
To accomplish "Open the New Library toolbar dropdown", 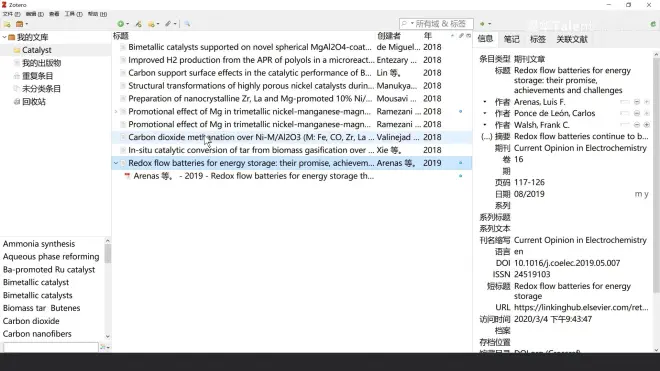I will (x=21, y=24).
